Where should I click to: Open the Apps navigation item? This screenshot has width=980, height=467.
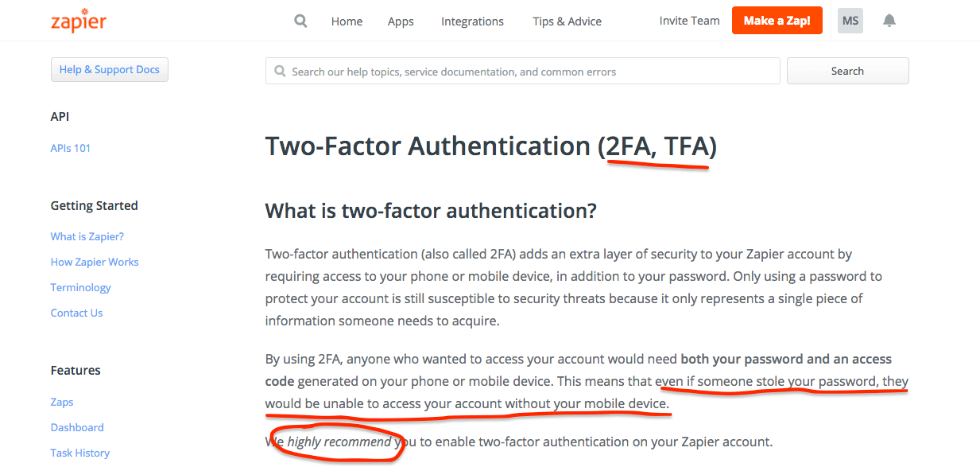[401, 21]
